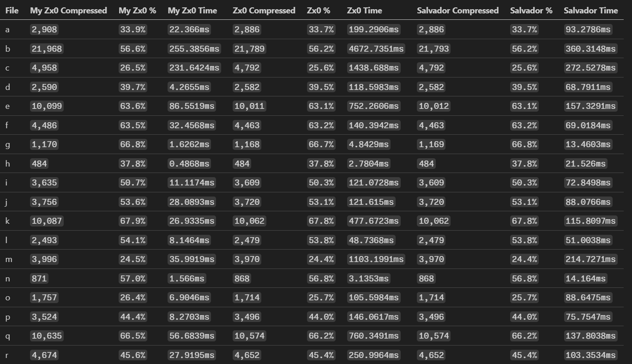
Task: Select the 39.7% My Zx0 percentage cell
Action: coord(133,87)
